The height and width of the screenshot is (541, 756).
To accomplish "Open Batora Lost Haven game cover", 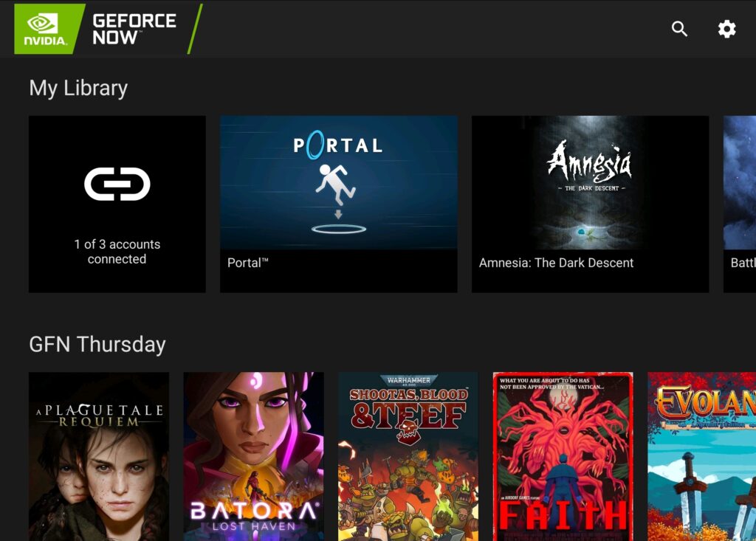I will 254,456.
